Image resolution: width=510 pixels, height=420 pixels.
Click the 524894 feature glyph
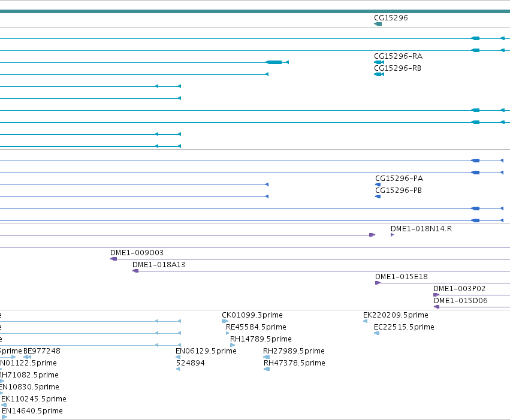(x=178, y=370)
